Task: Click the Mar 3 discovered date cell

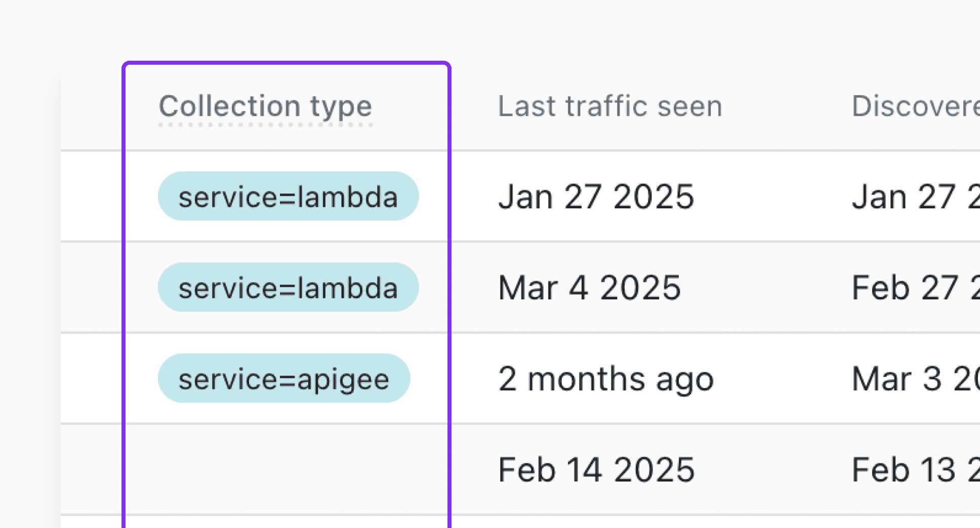Action: [x=915, y=378]
